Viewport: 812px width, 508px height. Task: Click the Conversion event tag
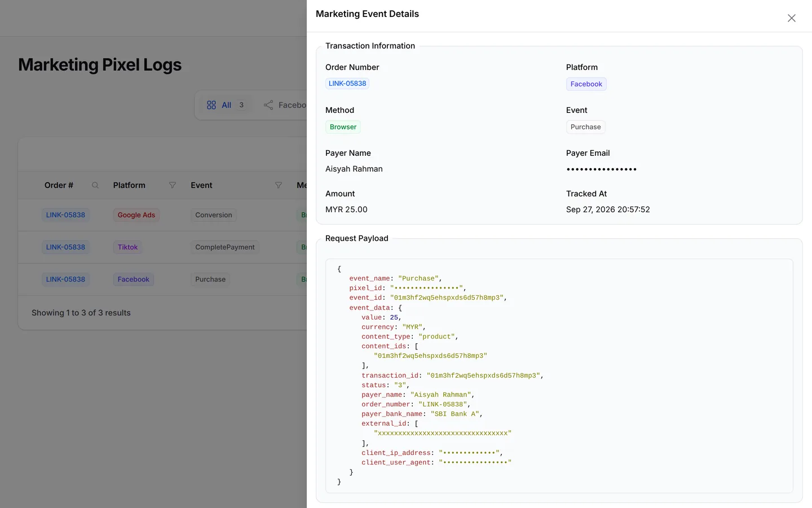tap(214, 215)
